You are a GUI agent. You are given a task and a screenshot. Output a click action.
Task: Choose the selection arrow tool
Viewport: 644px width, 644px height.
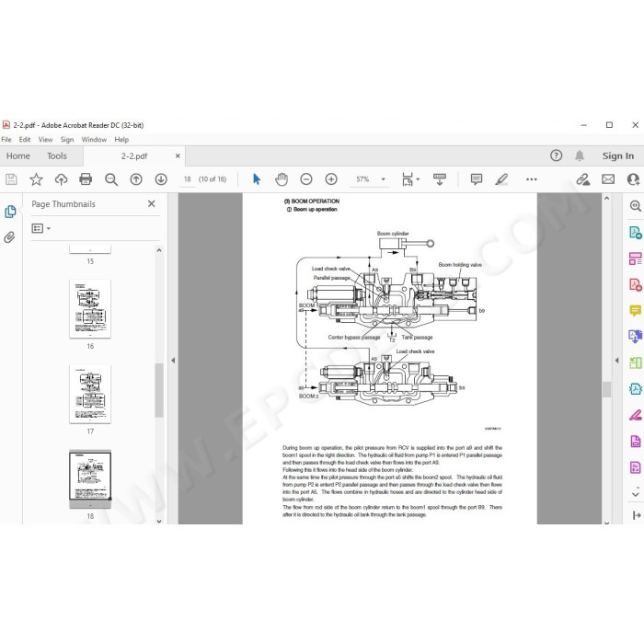pos(257,179)
